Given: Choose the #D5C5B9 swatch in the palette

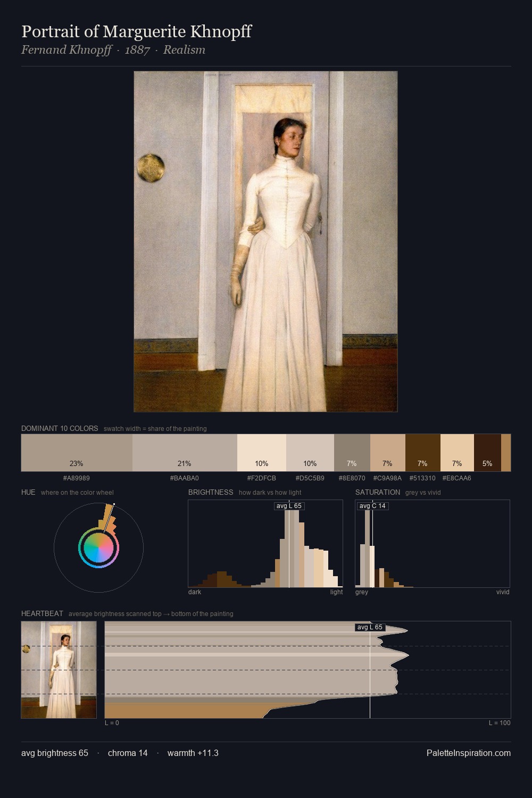Looking at the screenshot, I should click(310, 453).
